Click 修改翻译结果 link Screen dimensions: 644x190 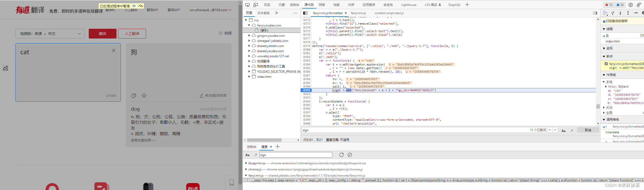(213, 96)
